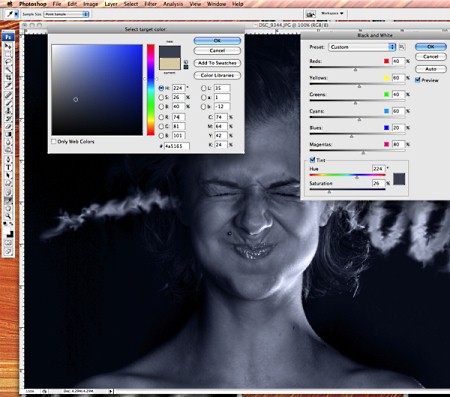The image size is (450, 397).
Task: Open the File menu
Action: [57, 4]
